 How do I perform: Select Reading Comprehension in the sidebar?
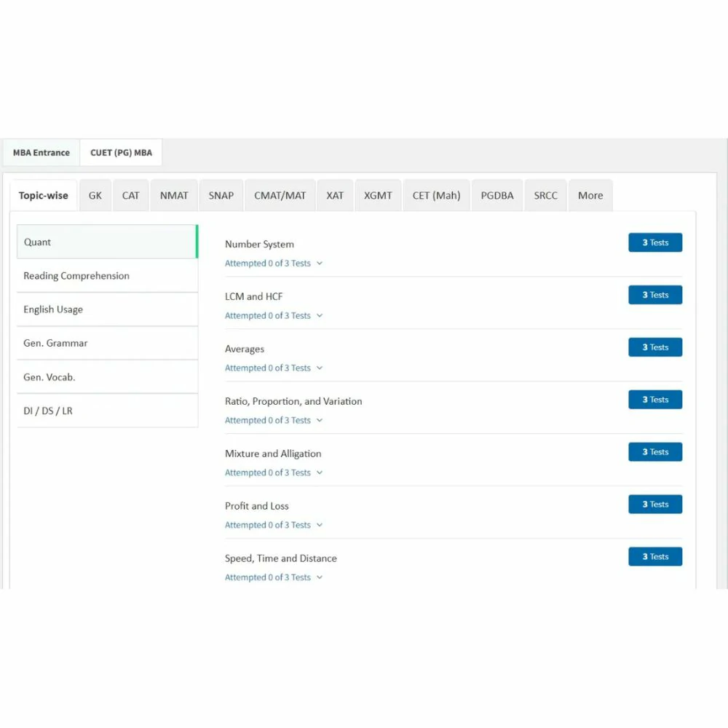[x=76, y=276]
